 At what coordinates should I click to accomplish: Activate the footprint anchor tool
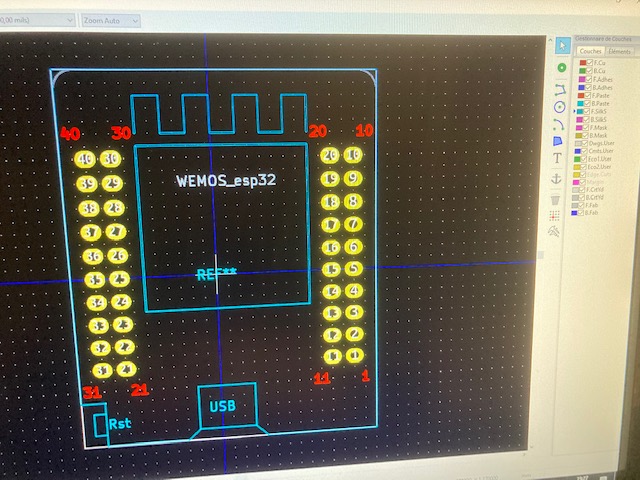click(556, 179)
